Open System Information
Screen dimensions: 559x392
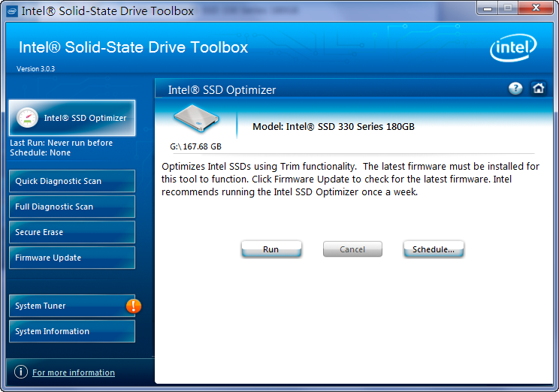tap(72, 331)
